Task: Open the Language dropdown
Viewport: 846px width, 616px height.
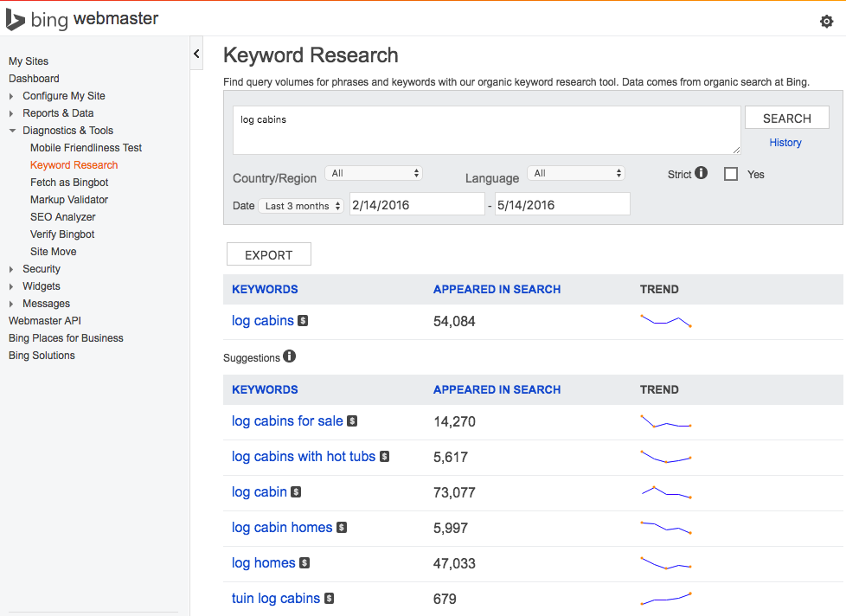Action: [x=576, y=173]
